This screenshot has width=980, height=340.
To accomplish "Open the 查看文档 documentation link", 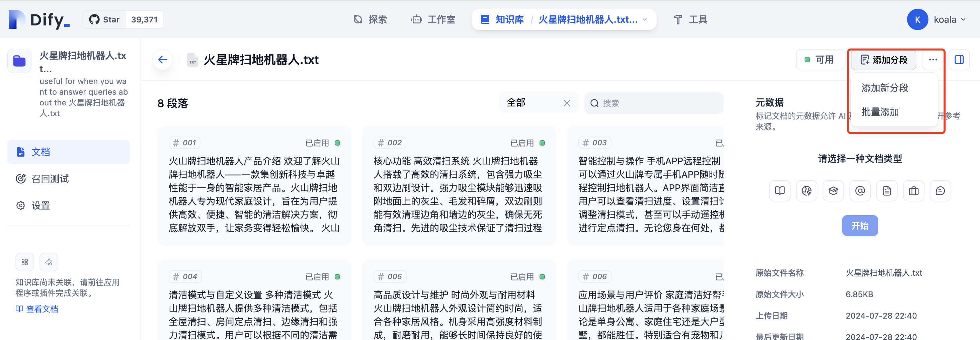I will (42, 309).
